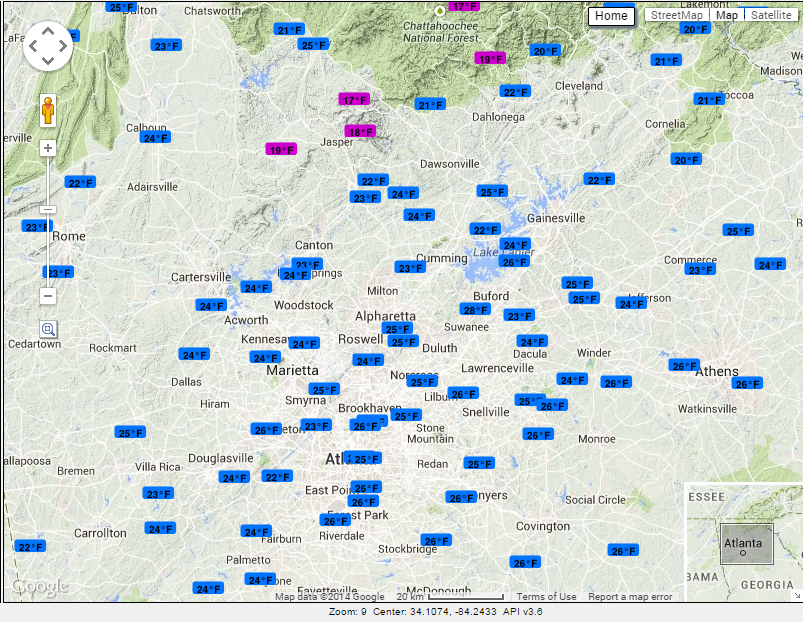Image resolution: width=803 pixels, height=622 pixels.
Task: Zoom in with the plus button
Action: point(48,148)
